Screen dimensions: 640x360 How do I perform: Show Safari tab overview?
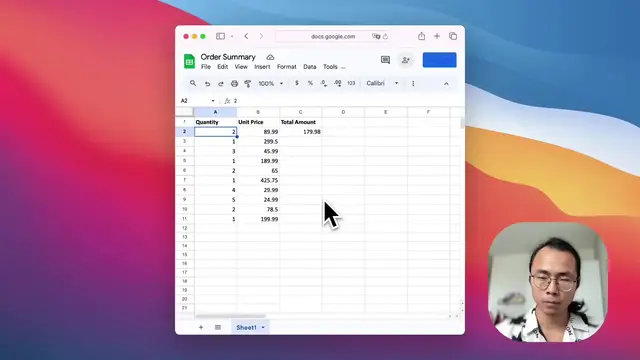tap(453, 36)
